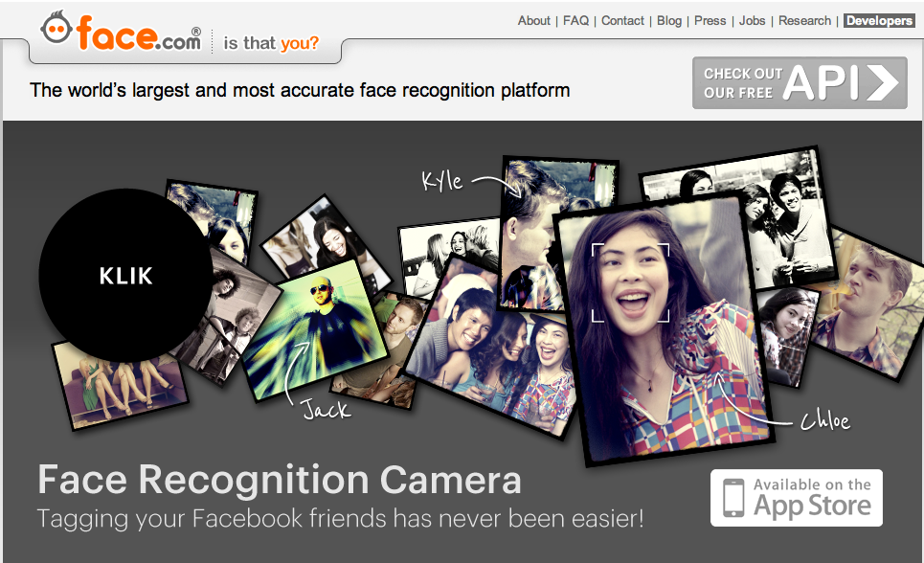The height and width of the screenshot is (563, 924).
Task: Click the 'is that you?' tagline
Action: coord(271,43)
